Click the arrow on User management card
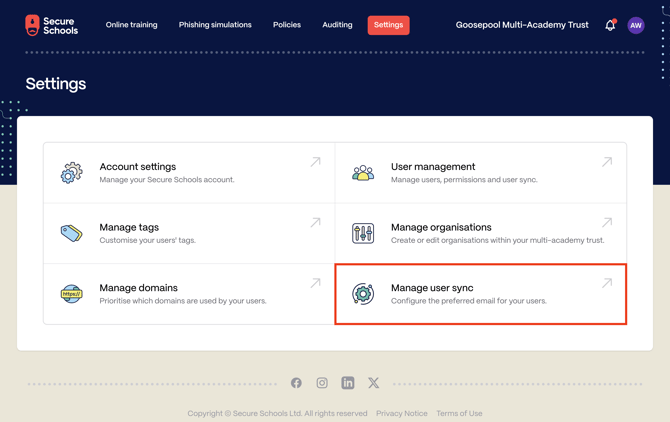The width and height of the screenshot is (670, 422). click(x=607, y=162)
